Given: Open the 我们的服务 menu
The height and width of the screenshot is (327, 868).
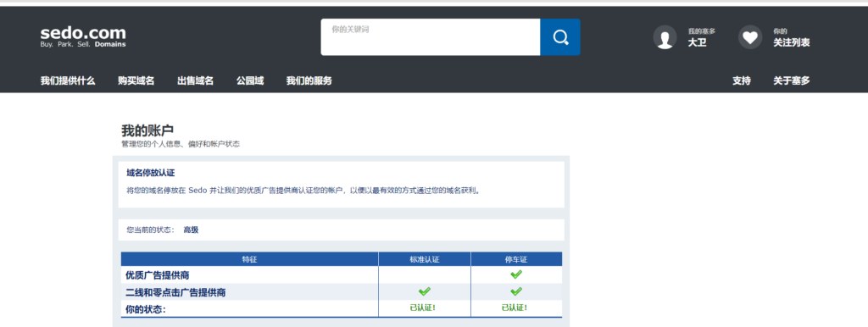Looking at the screenshot, I should [x=309, y=80].
